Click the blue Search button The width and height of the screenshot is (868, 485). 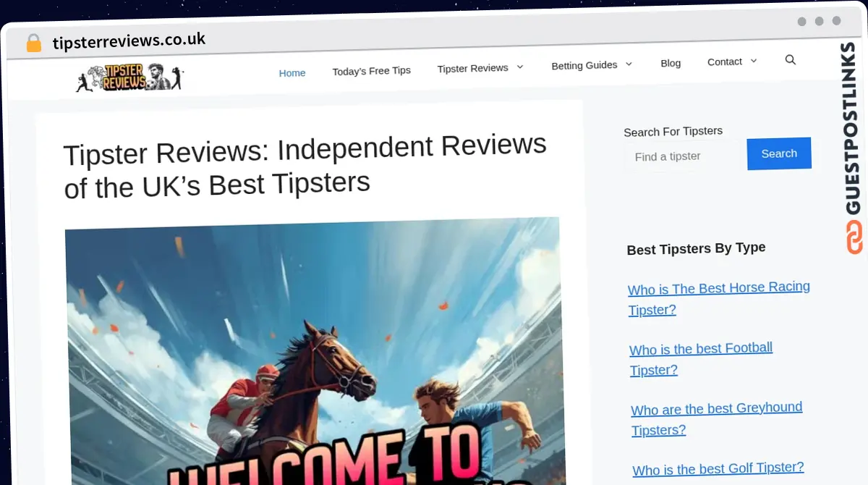click(779, 153)
